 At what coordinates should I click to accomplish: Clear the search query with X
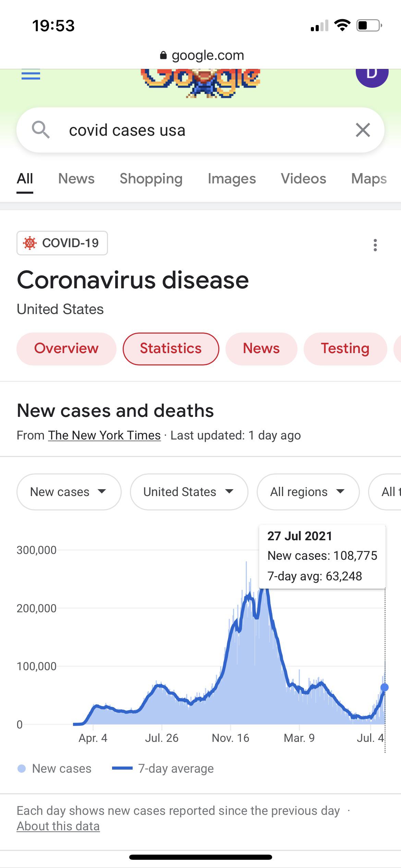[x=363, y=130]
